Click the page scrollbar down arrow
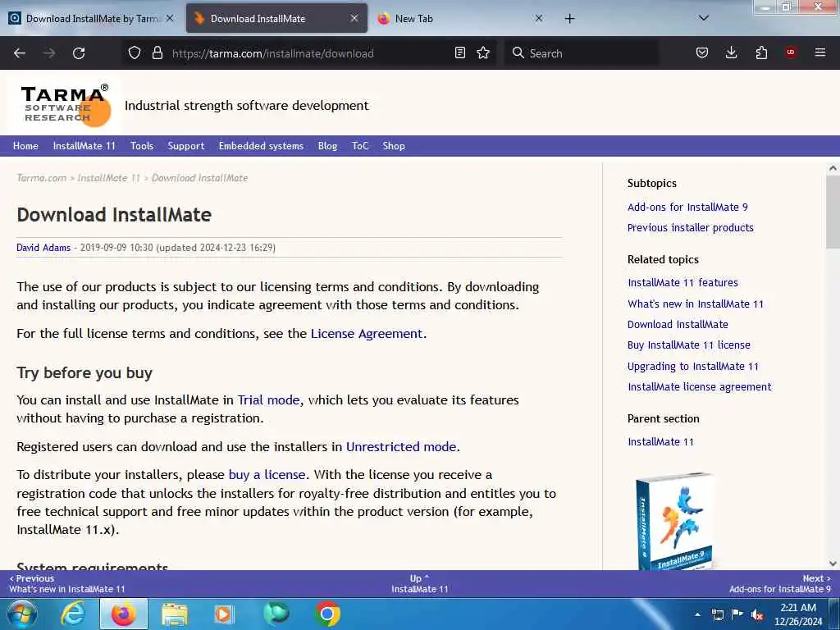The width and height of the screenshot is (840, 630). [833, 564]
